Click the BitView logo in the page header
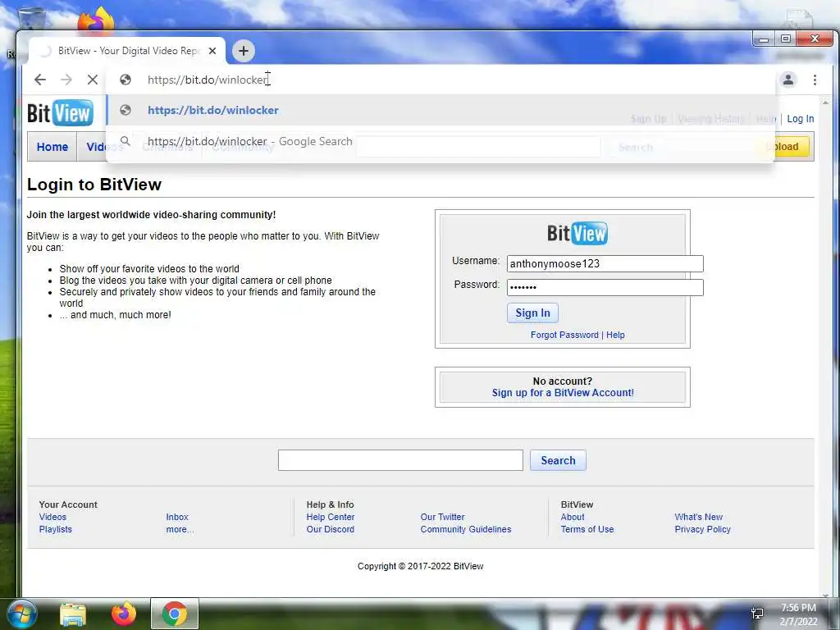840x630 pixels. (60, 113)
